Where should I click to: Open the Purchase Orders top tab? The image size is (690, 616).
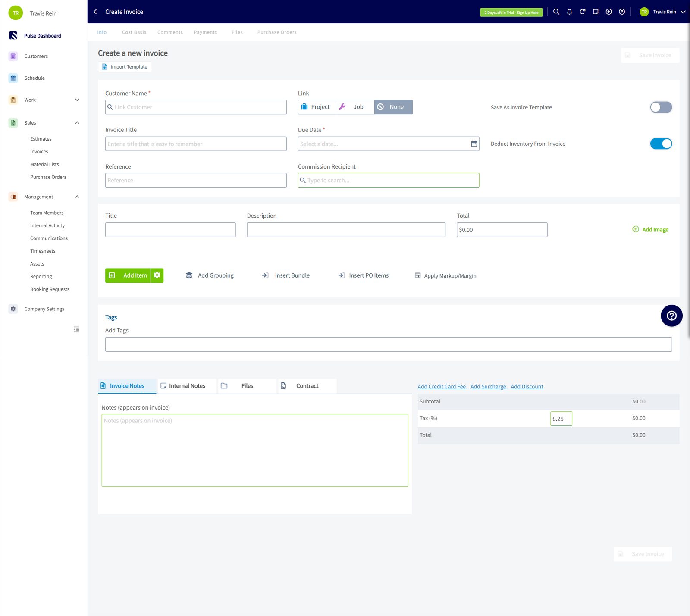pos(277,32)
